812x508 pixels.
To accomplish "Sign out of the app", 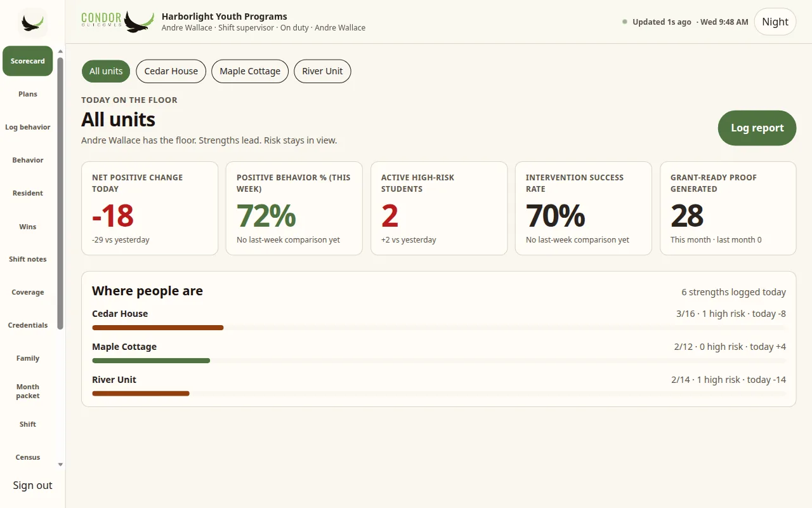I will point(32,485).
